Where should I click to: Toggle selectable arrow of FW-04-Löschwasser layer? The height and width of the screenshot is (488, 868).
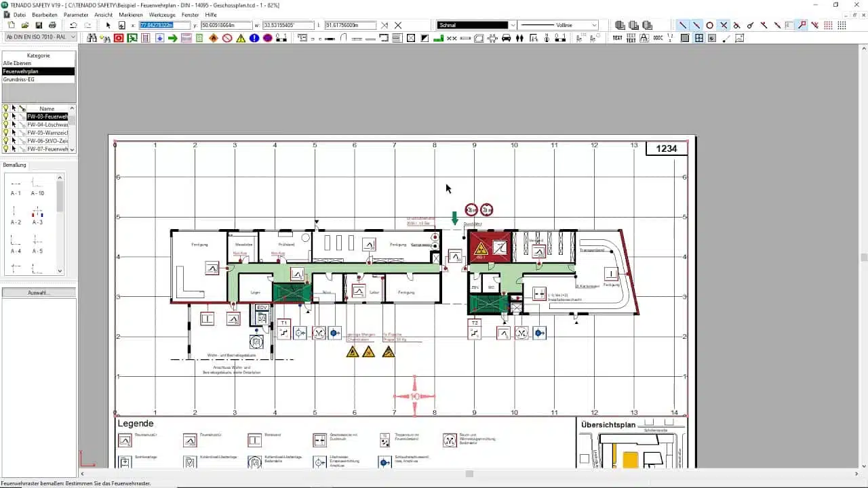[14, 125]
